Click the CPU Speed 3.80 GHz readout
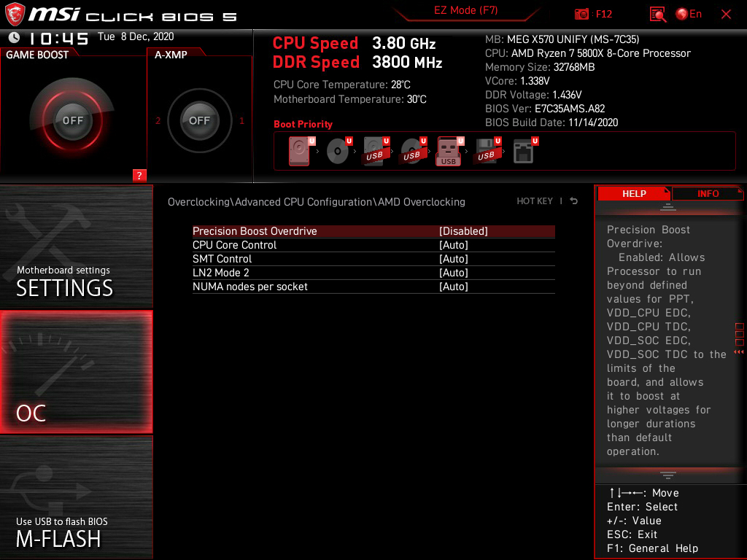 [354, 43]
